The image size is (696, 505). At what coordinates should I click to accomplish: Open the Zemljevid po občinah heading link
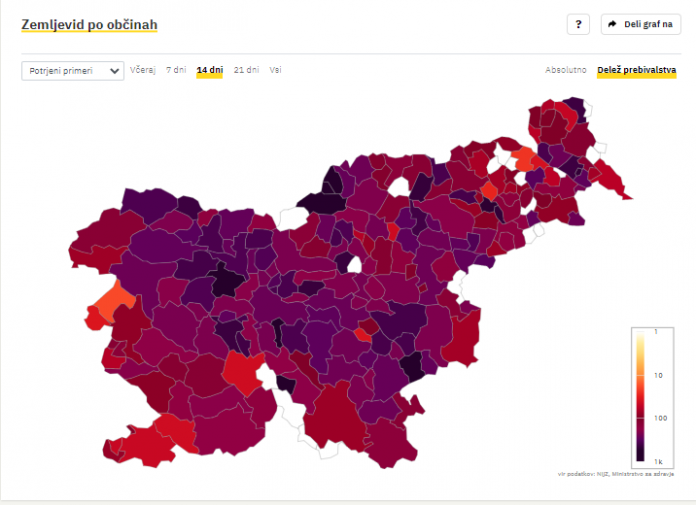pos(89,24)
